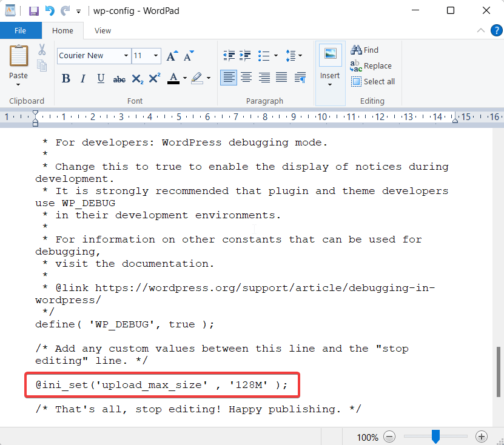Click the Copy icon
The height and width of the screenshot is (445, 504).
click(x=42, y=65)
